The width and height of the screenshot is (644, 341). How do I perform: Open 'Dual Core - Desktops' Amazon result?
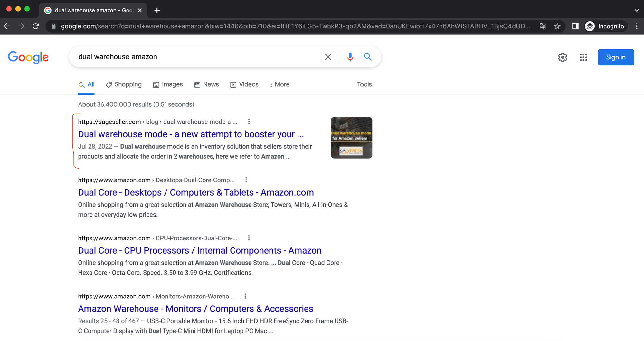pyautogui.click(x=196, y=192)
